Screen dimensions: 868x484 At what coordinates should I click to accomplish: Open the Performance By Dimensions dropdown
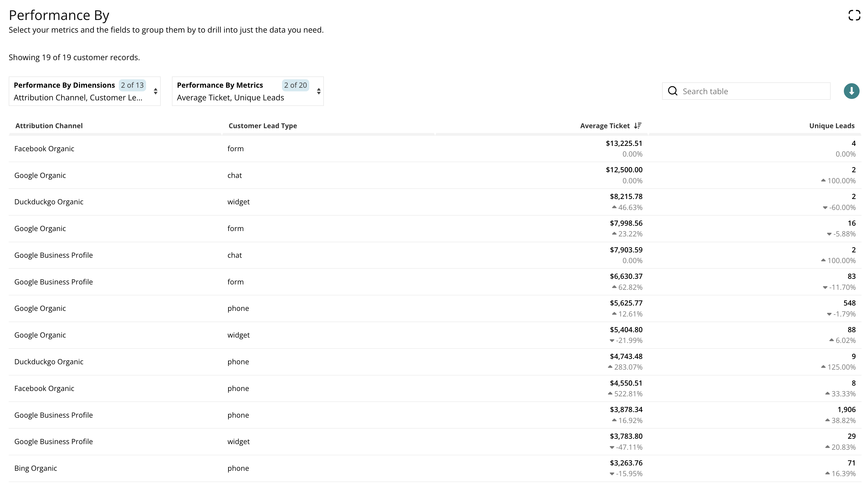pyautogui.click(x=78, y=98)
